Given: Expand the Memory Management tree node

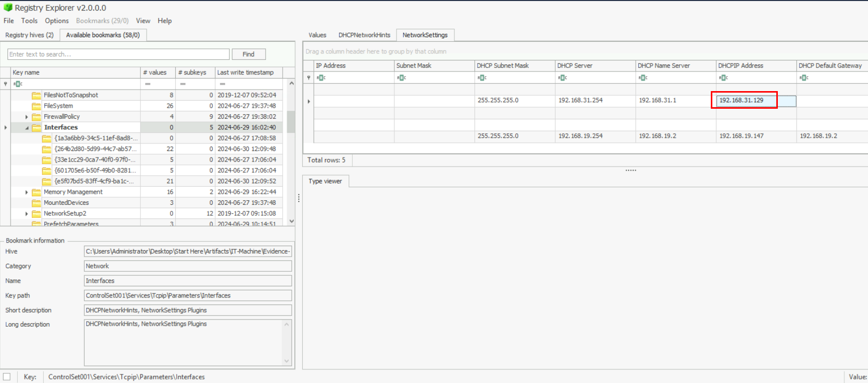Looking at the screenshot, I should [27, 192].
